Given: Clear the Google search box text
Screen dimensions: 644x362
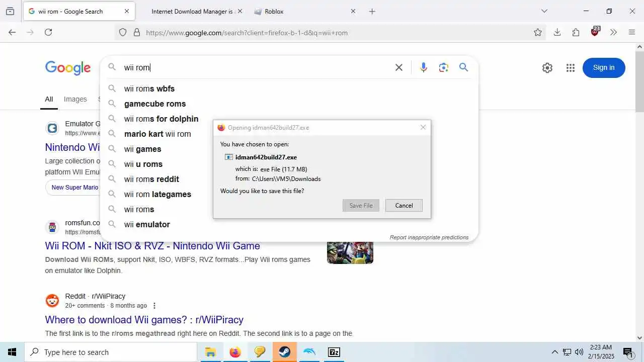Looking at the screenshot, I should tap(399, 67).
